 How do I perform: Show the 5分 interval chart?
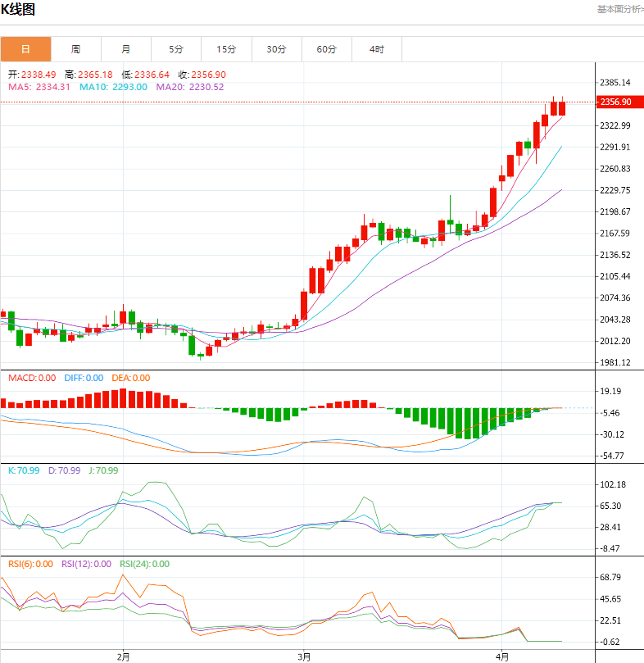pos(176,49)
